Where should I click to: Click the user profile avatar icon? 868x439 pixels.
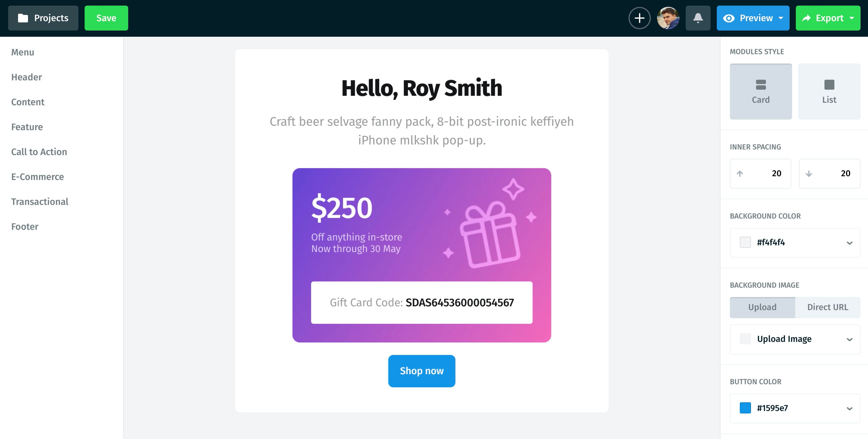pyautogui.click(x=669, y=18)
